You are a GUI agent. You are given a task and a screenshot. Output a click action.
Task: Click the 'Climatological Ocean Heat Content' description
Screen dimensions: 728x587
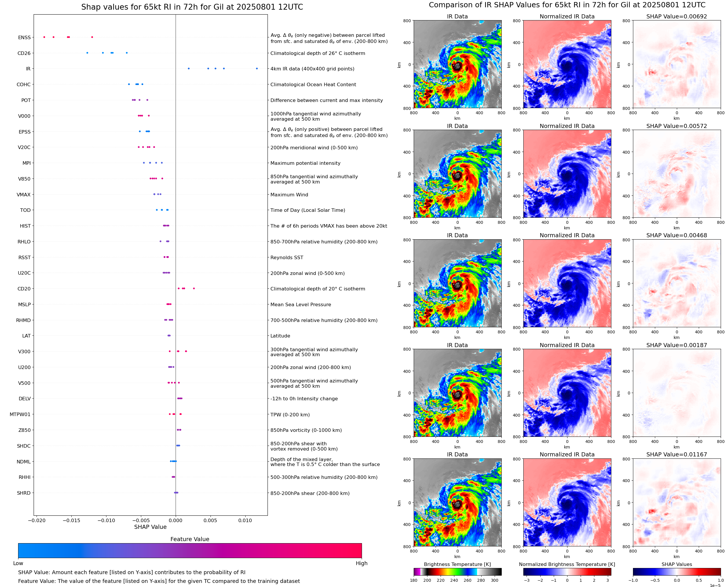pyautogui.click(x=313, y=84)
